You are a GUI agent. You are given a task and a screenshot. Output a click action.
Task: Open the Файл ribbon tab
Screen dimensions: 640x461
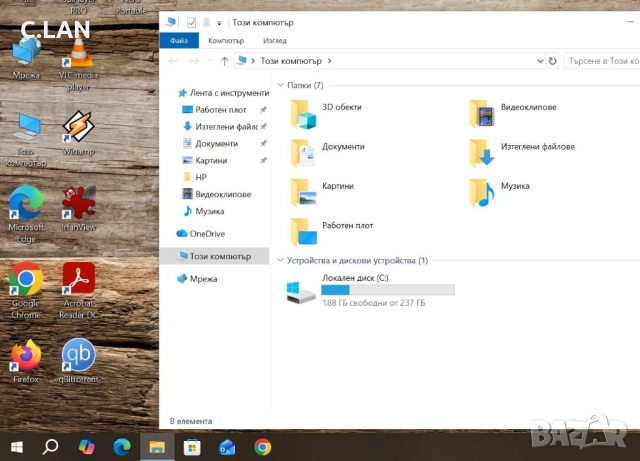(179, 40)
